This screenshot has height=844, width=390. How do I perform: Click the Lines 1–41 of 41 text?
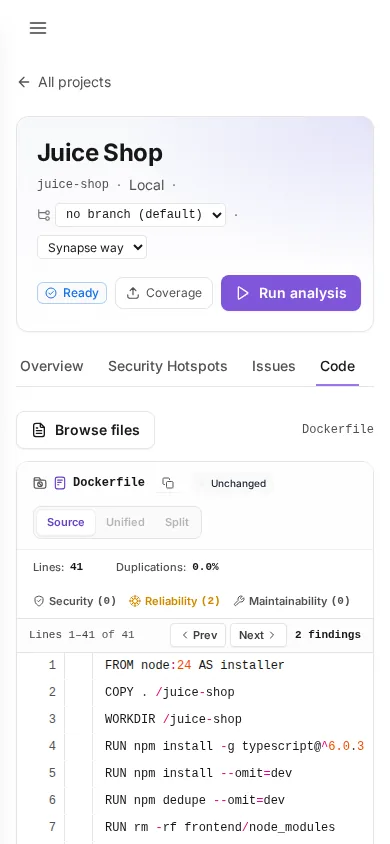(x=82, y=635)
